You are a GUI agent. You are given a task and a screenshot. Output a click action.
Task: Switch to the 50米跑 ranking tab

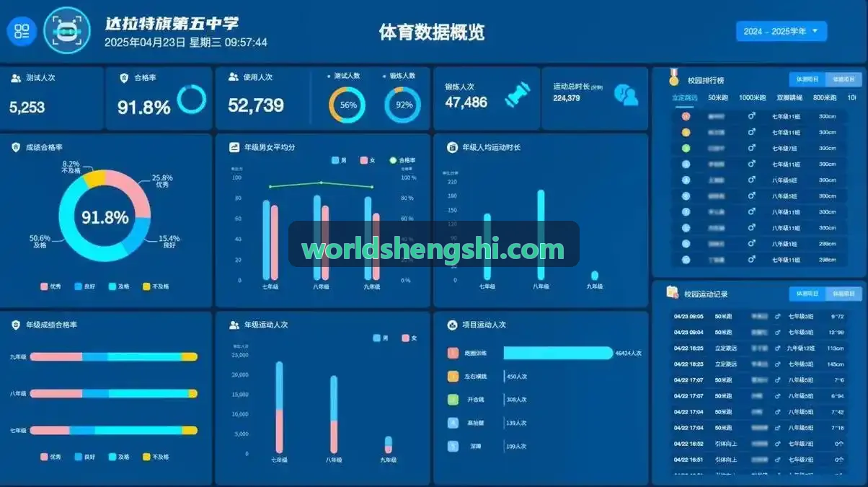717,97
